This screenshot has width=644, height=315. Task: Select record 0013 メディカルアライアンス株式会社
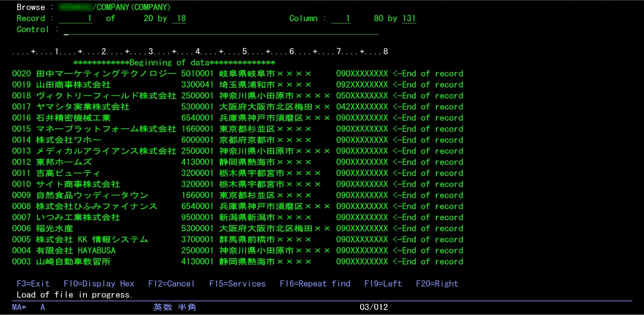[x=238, y=151]
